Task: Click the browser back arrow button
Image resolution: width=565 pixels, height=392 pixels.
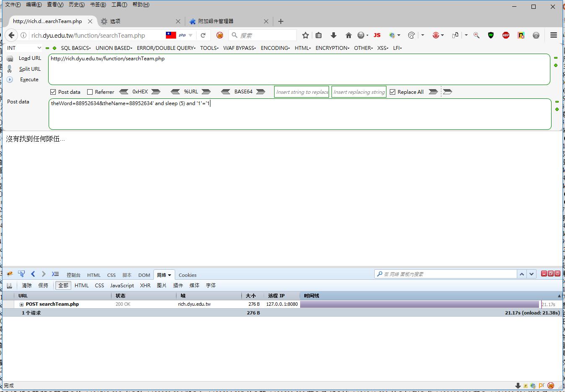Action: pos(12,35)
